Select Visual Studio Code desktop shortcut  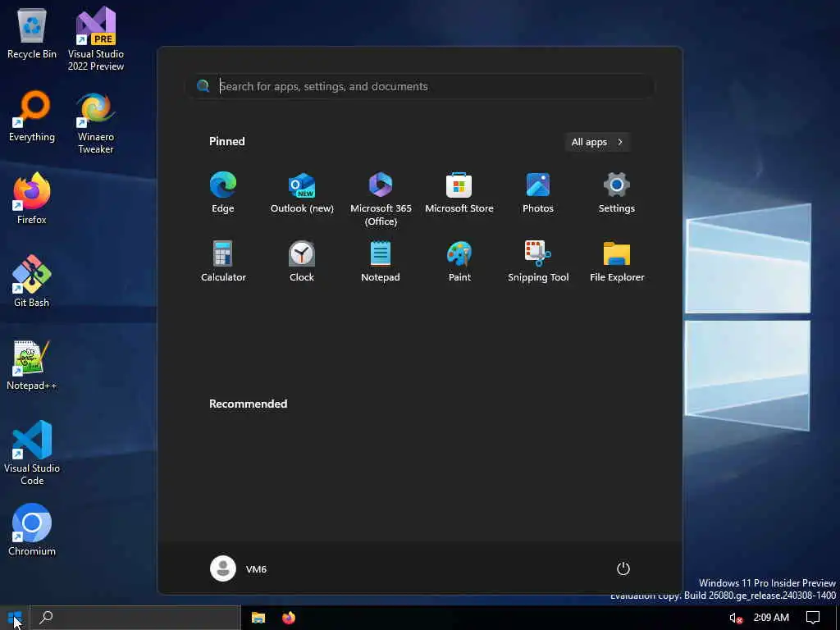click(x=32, y=453)
